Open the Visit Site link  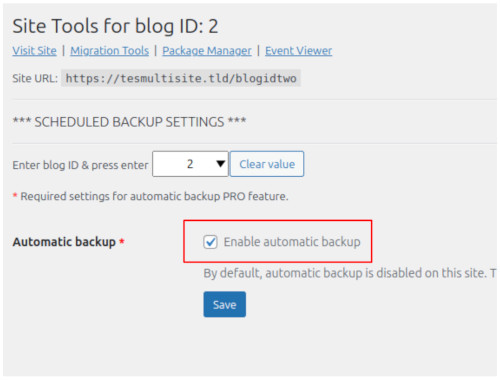click(x=34, y=51)
